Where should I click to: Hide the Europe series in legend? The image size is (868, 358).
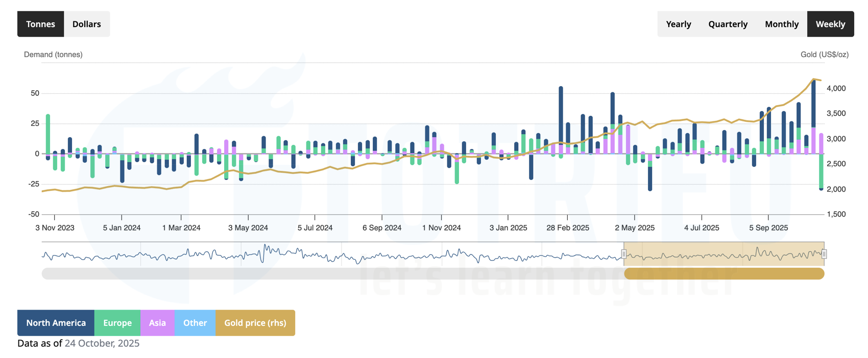click(x=117, y=323)
